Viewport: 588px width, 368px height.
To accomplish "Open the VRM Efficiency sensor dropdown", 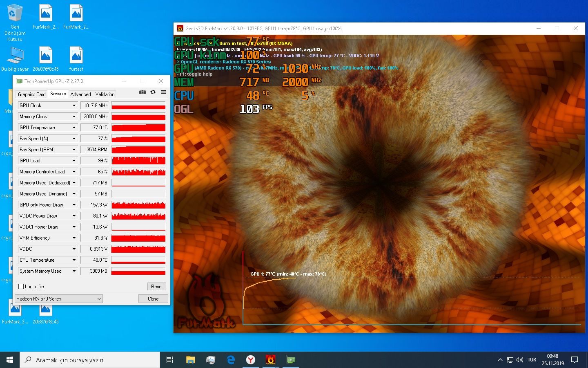I will click(x=74, y=238).
